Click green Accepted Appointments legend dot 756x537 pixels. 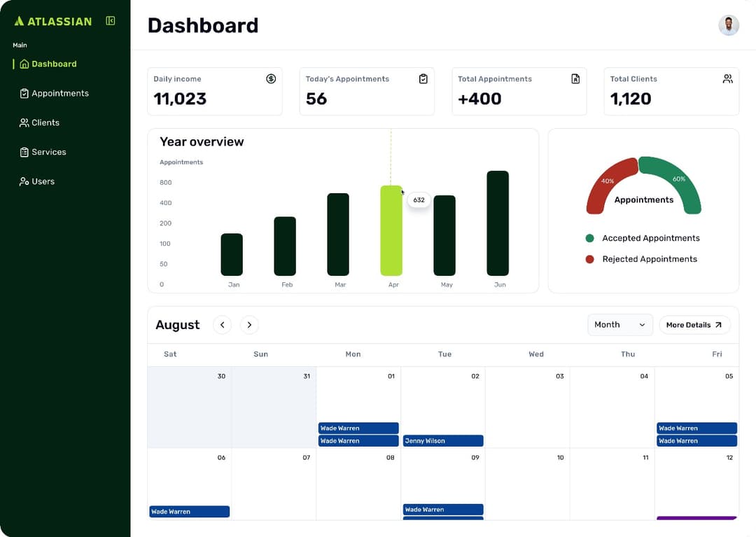pos(589,238)
